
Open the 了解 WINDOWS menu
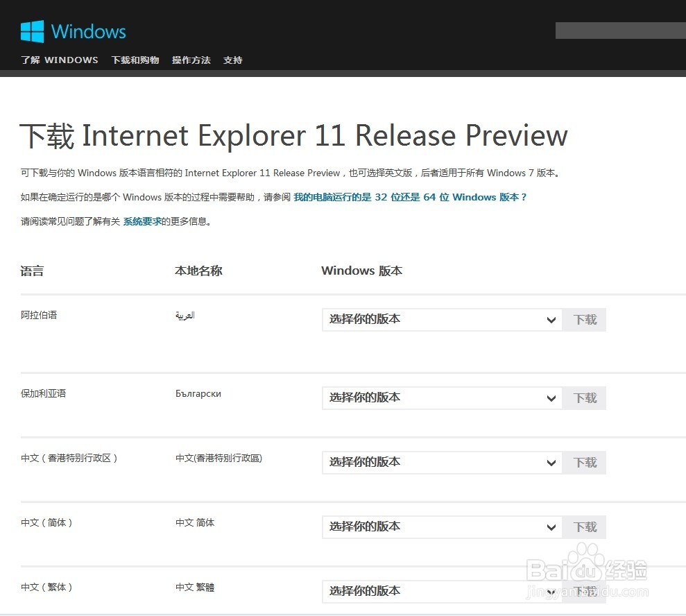[60, 60]
